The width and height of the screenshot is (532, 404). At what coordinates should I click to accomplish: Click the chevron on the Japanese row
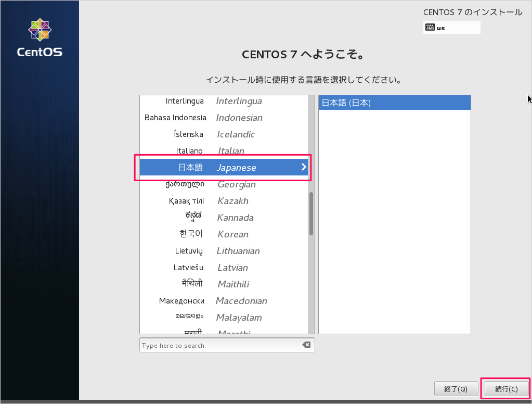click(304, 167)
